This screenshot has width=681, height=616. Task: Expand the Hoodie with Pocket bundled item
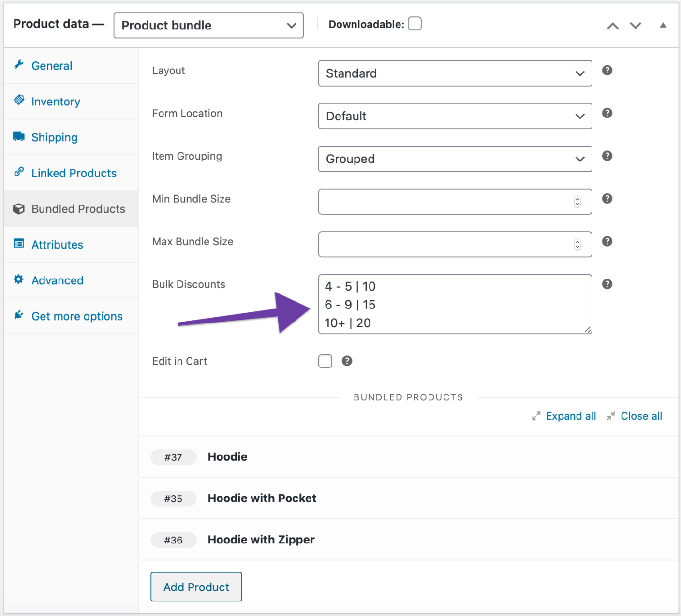tap(409, 499)
